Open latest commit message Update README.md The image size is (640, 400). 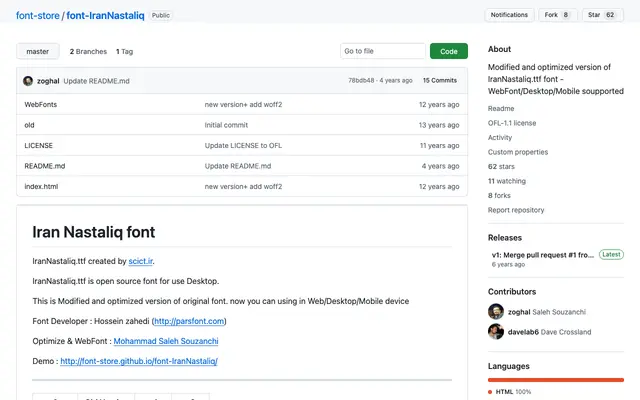[96, 81]
